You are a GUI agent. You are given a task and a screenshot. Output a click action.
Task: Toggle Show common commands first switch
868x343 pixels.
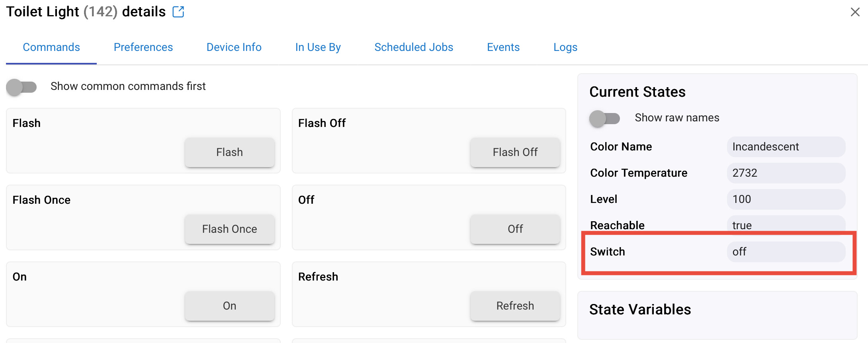pyautogui.click(x=22, y=87)
